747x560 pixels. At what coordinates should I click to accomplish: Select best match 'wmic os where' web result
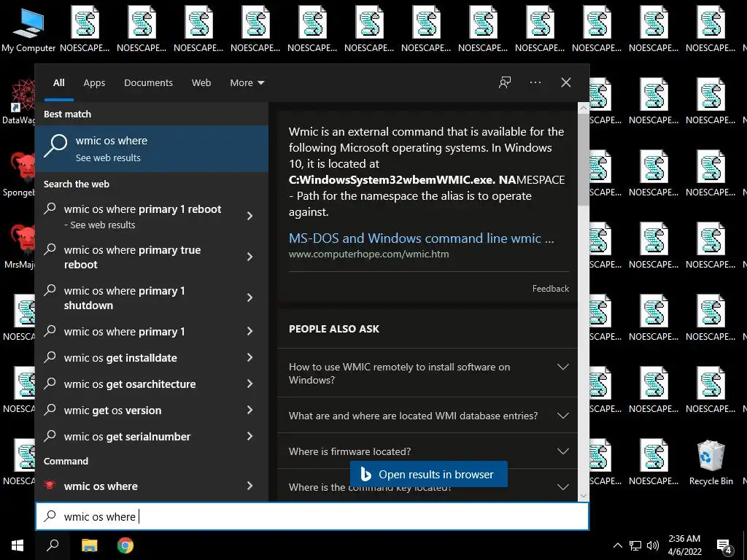[152, 149]
